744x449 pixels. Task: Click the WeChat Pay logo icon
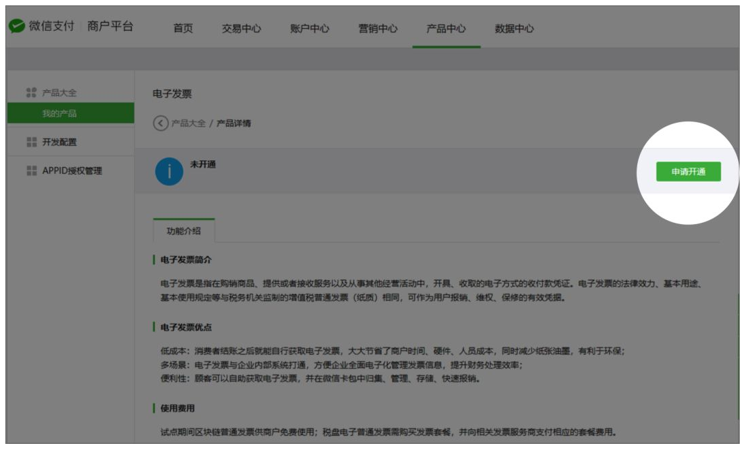coord(17,26)
